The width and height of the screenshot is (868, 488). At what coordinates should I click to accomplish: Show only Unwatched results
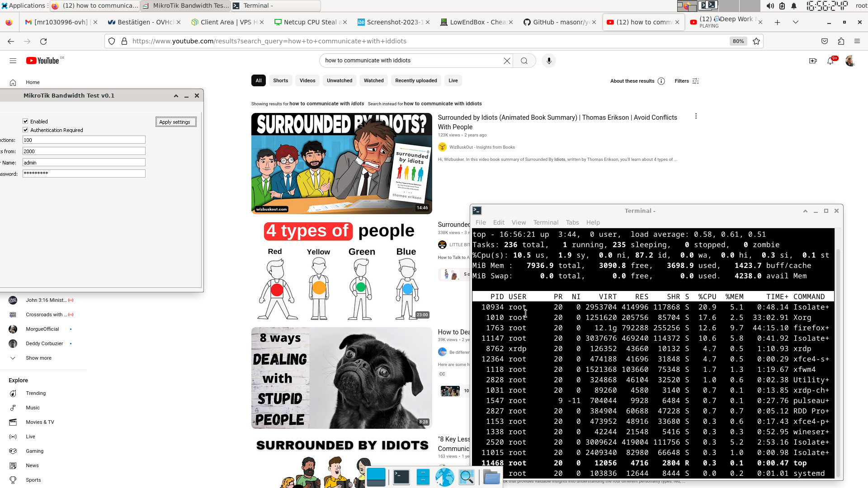click(340, 80)
